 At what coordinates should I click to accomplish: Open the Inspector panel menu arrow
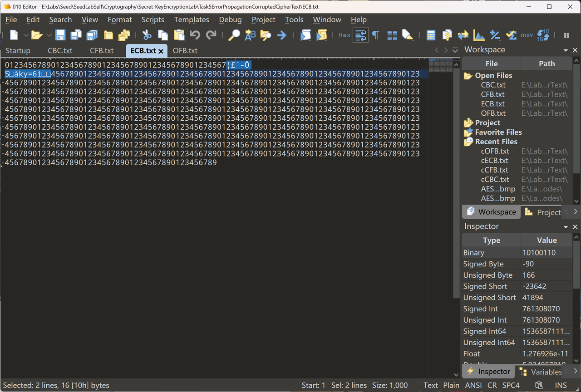(x=566, y=227)
